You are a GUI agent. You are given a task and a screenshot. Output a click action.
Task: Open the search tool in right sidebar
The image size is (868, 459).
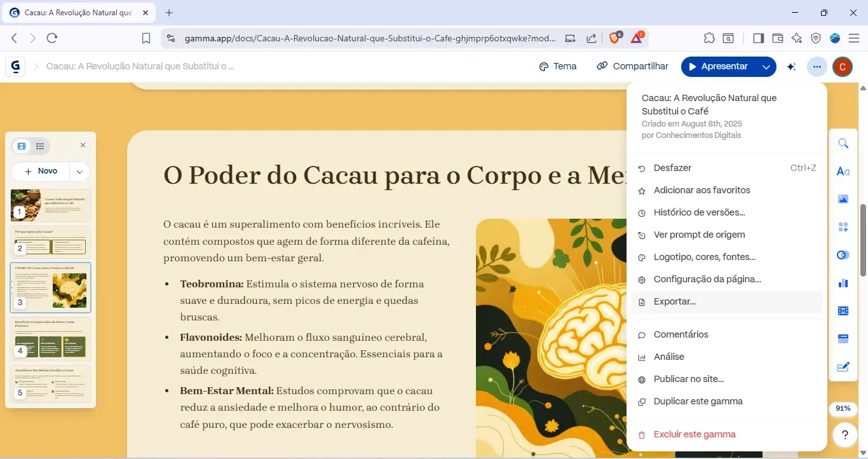(843, 143)
